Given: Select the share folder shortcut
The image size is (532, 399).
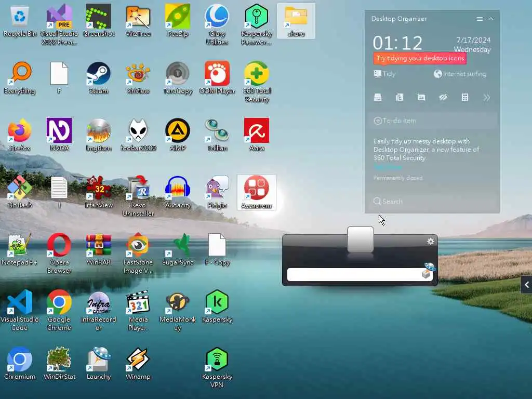Looking at the screenshot, I should 296,21.
